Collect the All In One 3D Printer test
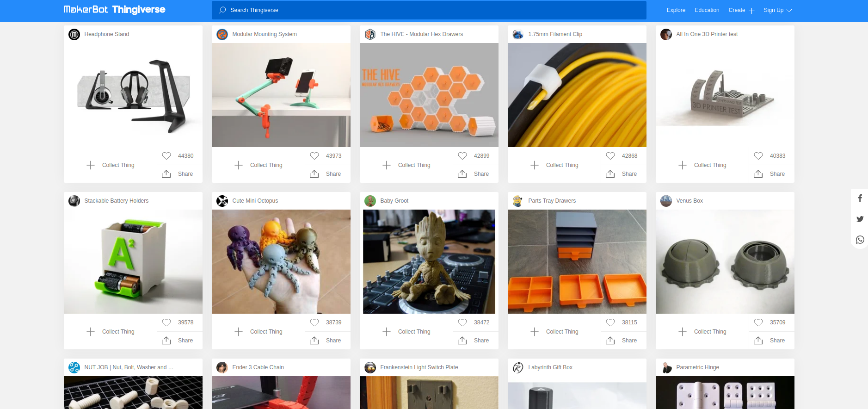The height and width of the screenshot is (409, 868). click(702, 165)
